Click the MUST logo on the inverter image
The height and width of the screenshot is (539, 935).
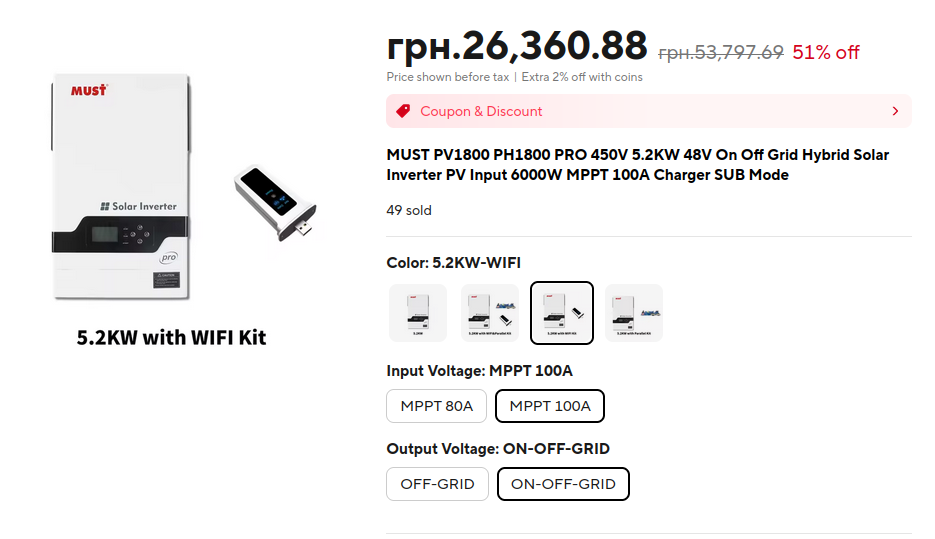click(88, 91)
